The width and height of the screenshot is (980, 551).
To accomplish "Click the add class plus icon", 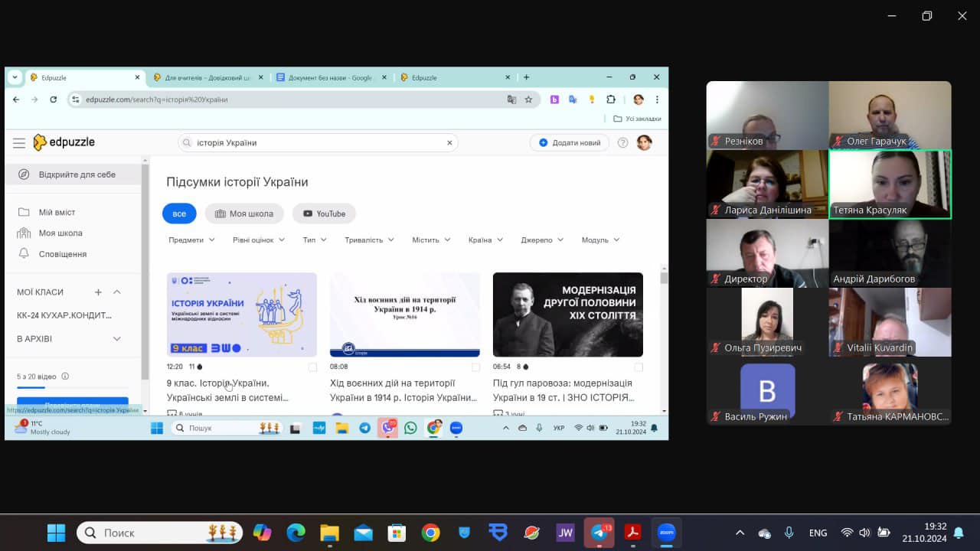I will click(x=98, y=292).
